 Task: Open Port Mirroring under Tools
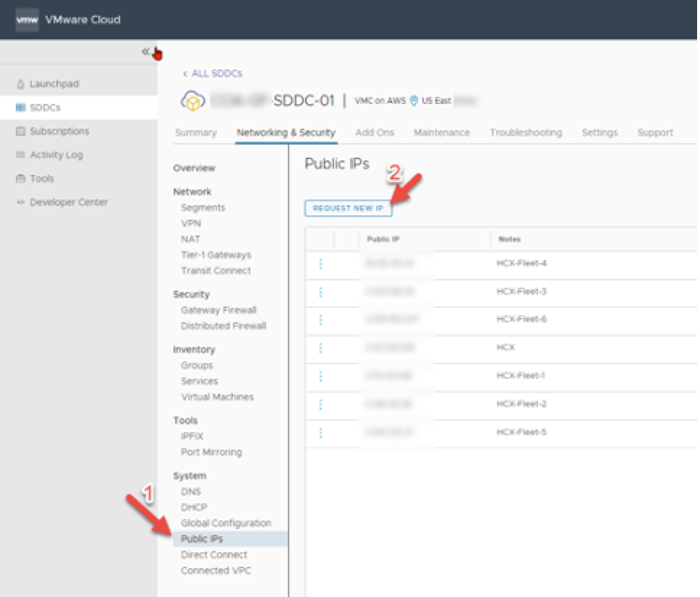pos(212,452)
